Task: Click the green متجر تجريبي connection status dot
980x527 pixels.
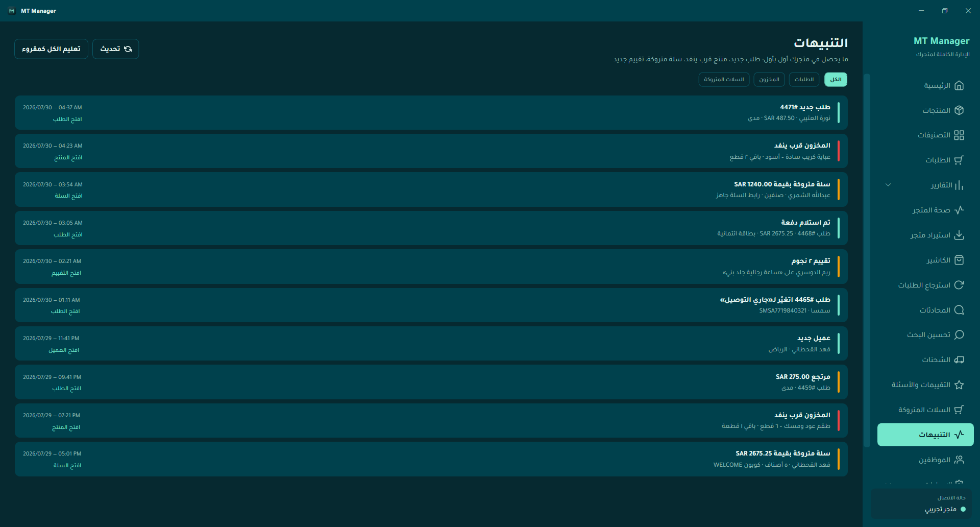Action: click(963, 509)
